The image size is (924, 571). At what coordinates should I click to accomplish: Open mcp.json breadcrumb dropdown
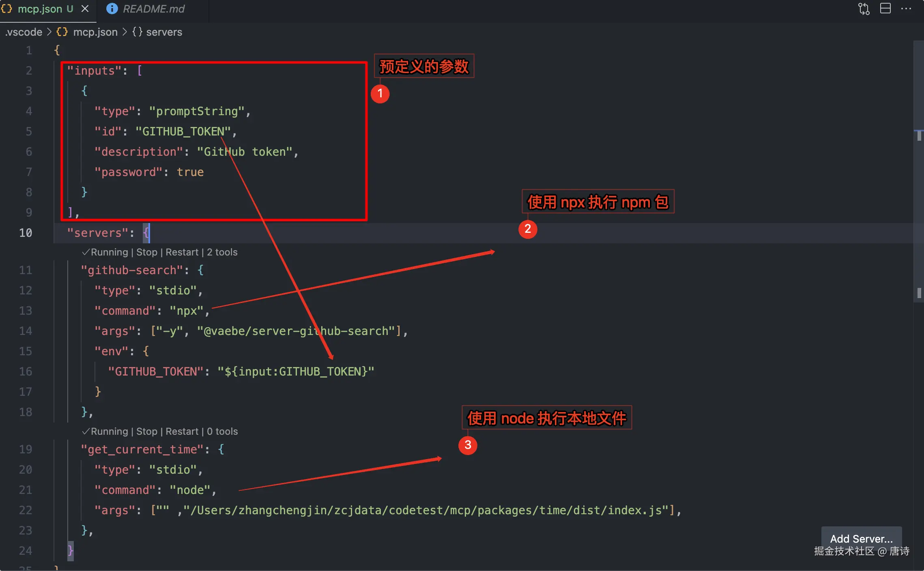click(95, 32)
